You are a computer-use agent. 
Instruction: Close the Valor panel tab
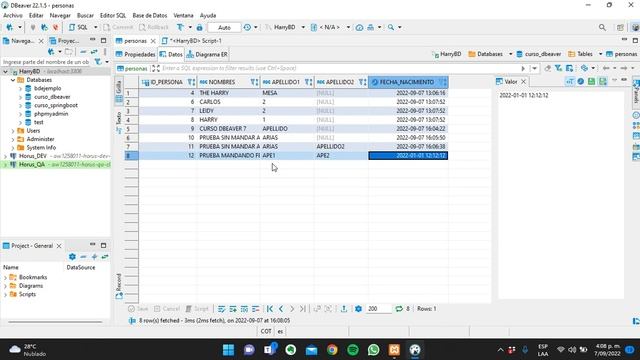(x=523, y=82)
